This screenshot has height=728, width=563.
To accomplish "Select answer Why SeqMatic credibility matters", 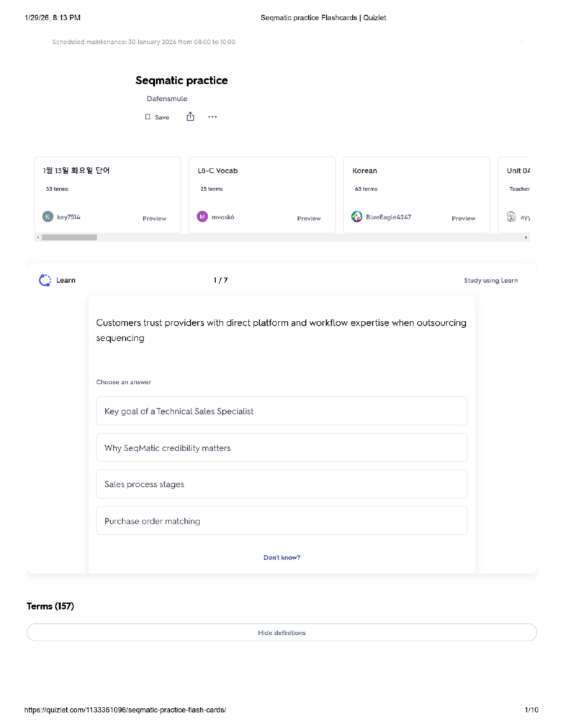I will coord(281,448).
